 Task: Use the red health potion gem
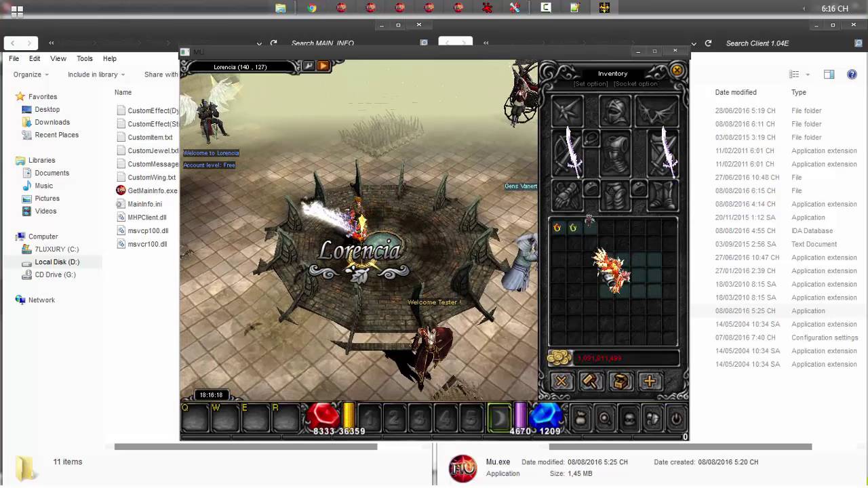point(323,415)
